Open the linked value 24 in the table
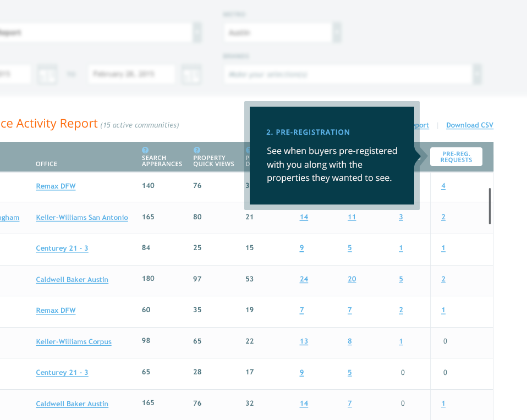Image resolution: width=527 pixels, height=420 pixels. coord(304,279)
